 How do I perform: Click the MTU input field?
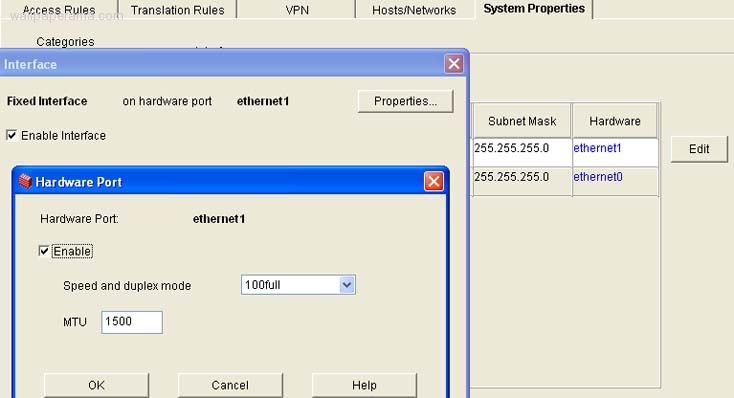coord(132,322)
